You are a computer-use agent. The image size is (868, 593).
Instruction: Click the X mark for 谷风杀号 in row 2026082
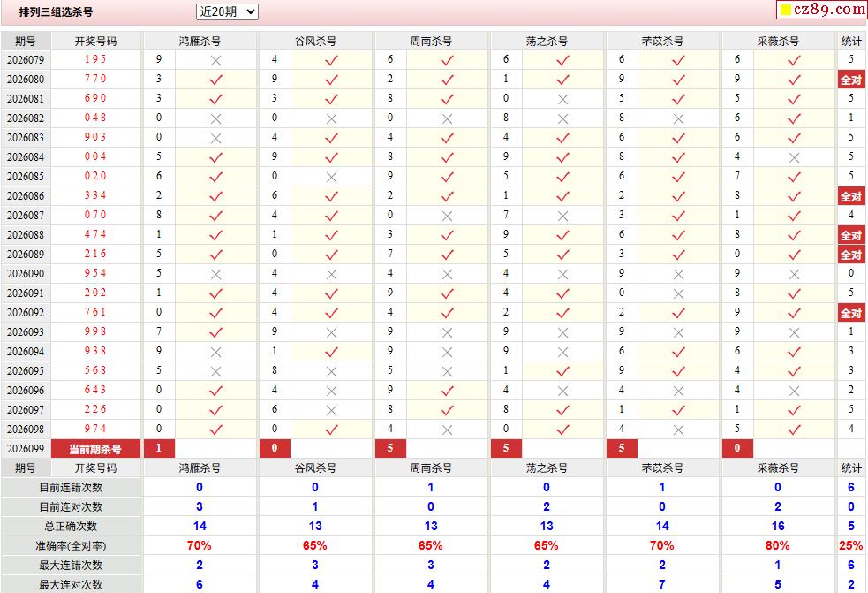coord(332,118)
